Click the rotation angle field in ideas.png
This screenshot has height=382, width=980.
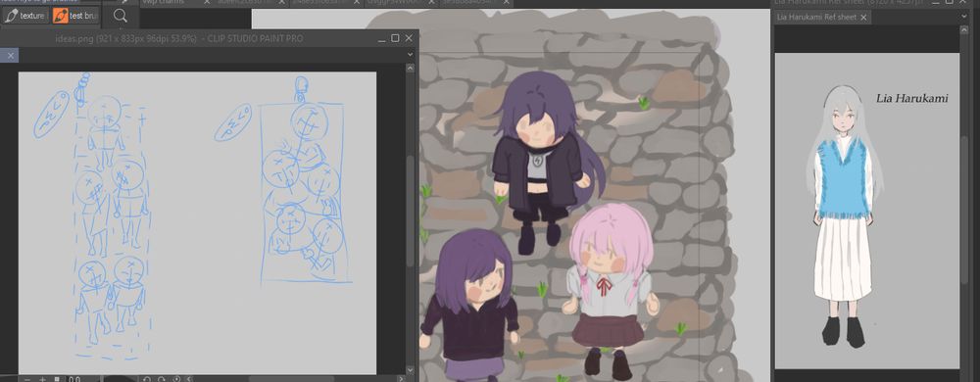75,379
